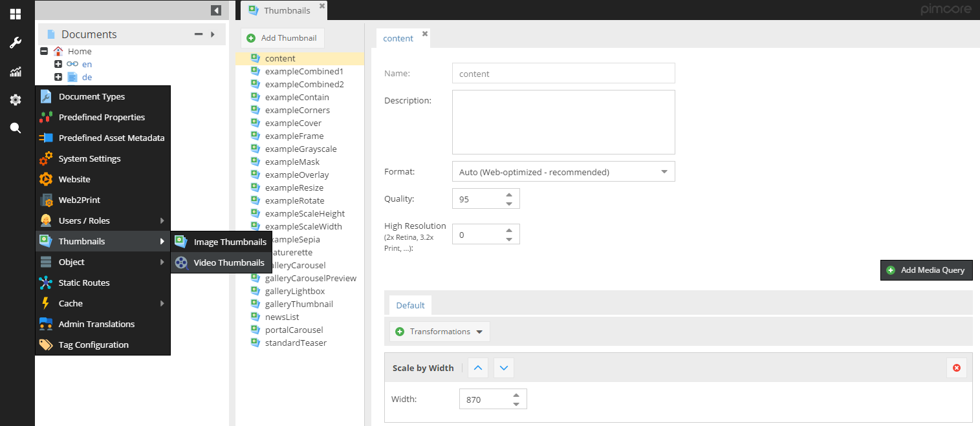Click the Add Media Query button
This screenshot has height=426, width=980.
coord(926,270)
